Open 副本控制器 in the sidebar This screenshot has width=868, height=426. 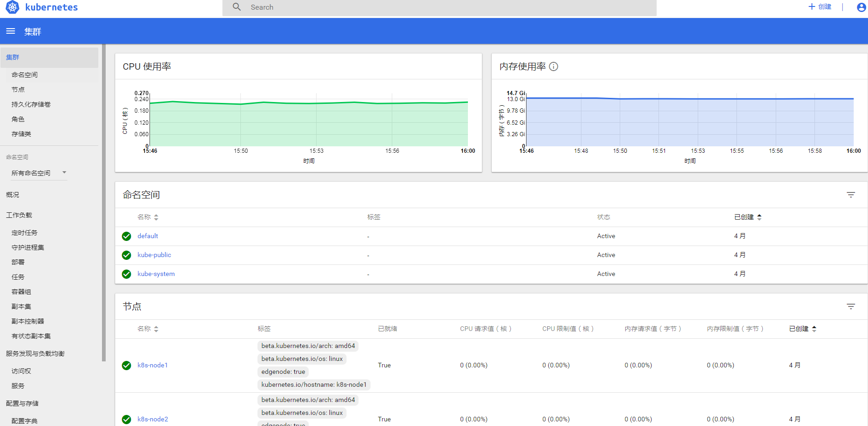(28, 321)
